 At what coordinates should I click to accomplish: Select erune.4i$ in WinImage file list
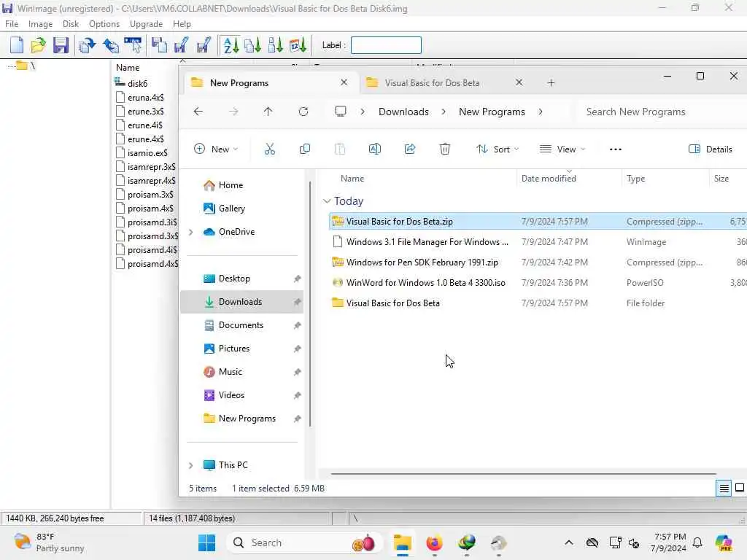pos(139,125)
